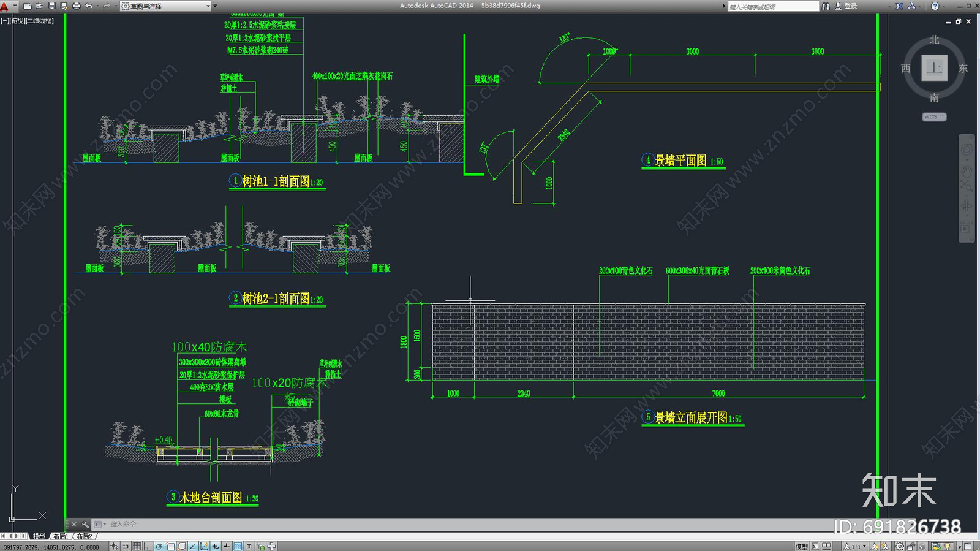Toggle Lineweight display in status bar
The width and height of the screenshot is (980, 551).
point(227,546)
